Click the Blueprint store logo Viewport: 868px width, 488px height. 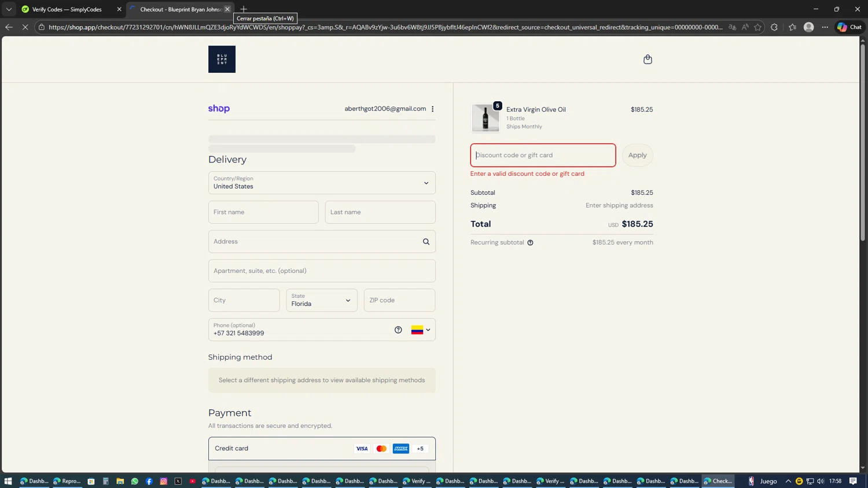222,59
